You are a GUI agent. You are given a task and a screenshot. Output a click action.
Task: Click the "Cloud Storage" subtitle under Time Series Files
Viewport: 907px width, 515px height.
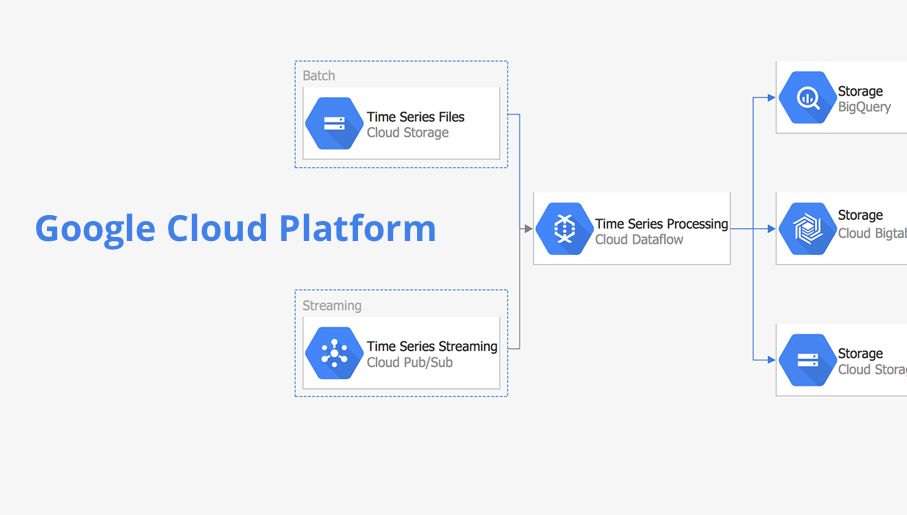408,133
